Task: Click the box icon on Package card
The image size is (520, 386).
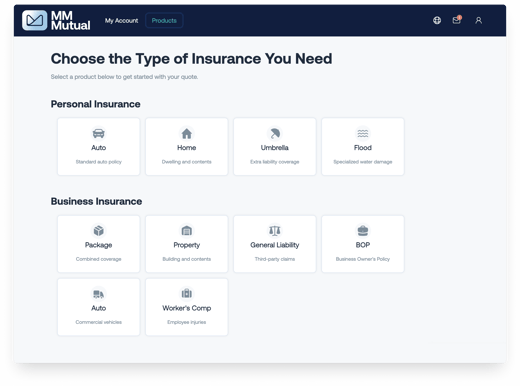Action: (99, 230)
